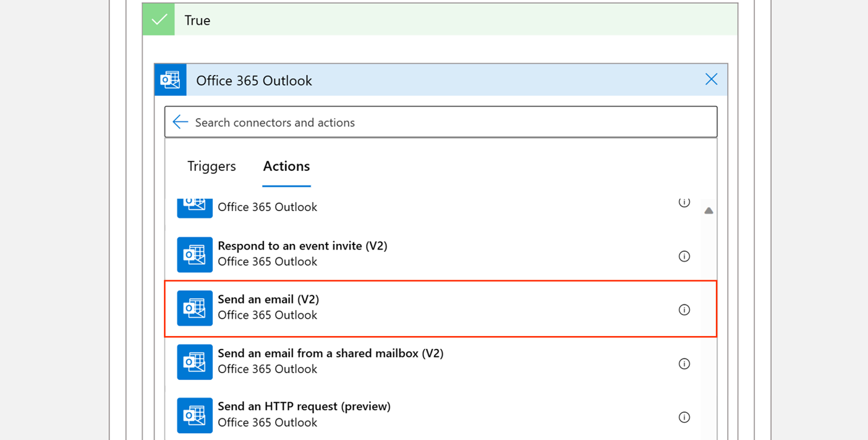This screenshot has width=868, height=440.
Task: Show info for Respond to an event invite
Action: click(684, 256)
